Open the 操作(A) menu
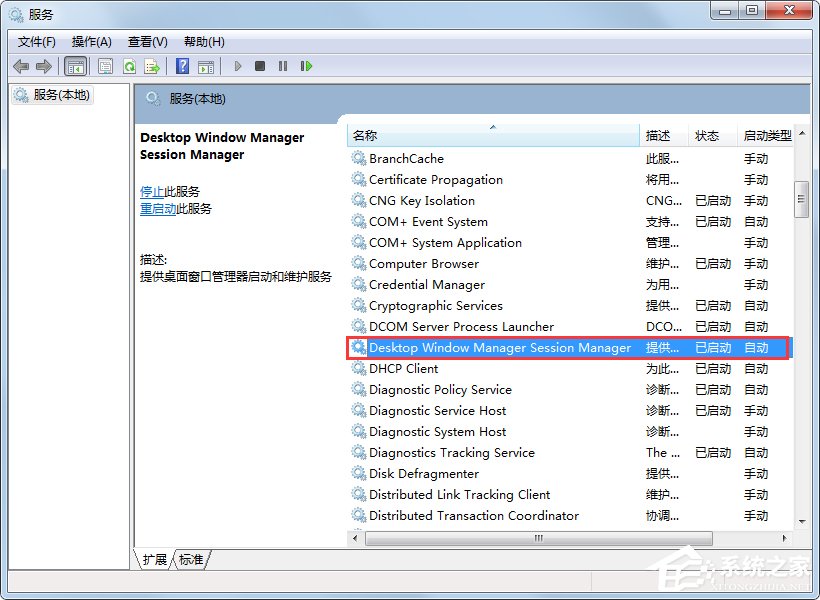This screenshot has height=600, width=820. 91,41
